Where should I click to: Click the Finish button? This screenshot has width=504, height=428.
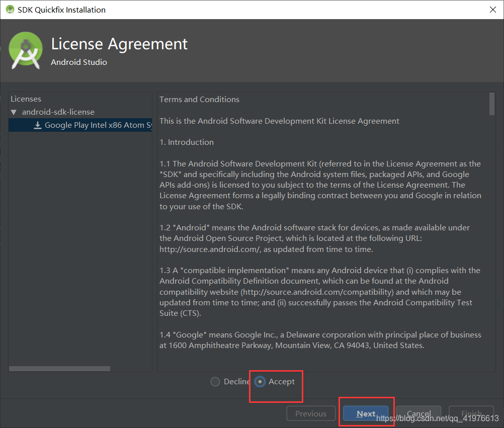click(x=471, y=414)
